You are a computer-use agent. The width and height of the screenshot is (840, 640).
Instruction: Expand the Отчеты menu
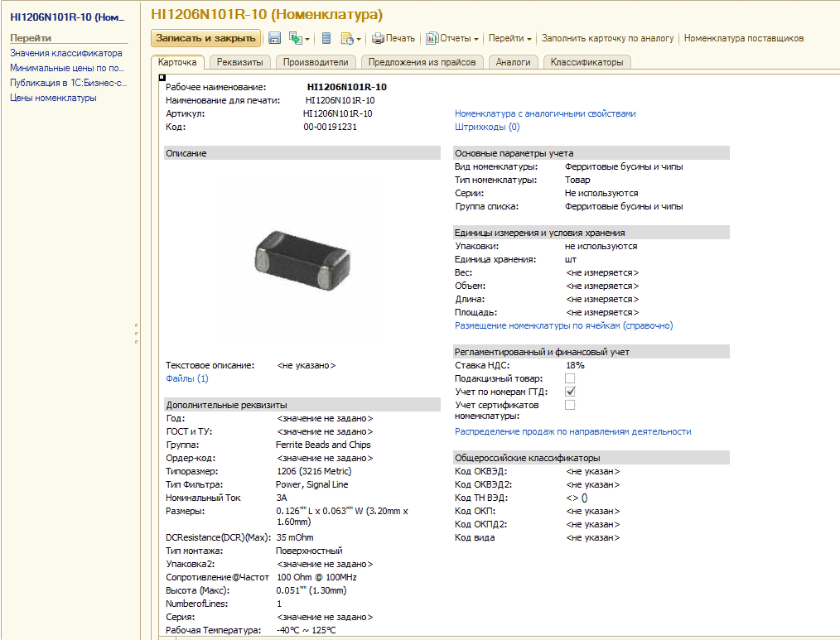tap(452, 38)
